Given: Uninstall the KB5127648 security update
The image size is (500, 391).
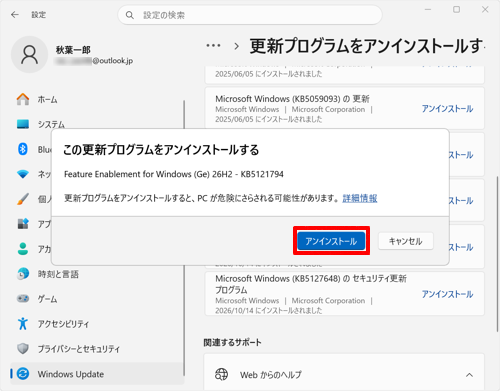Looking at the screenshot, I should [447, 294].
